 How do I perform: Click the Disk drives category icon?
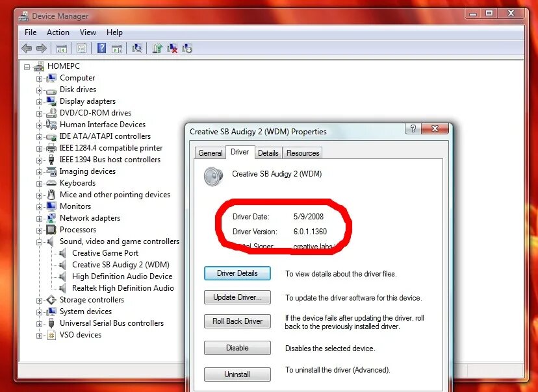pos(51,90)
